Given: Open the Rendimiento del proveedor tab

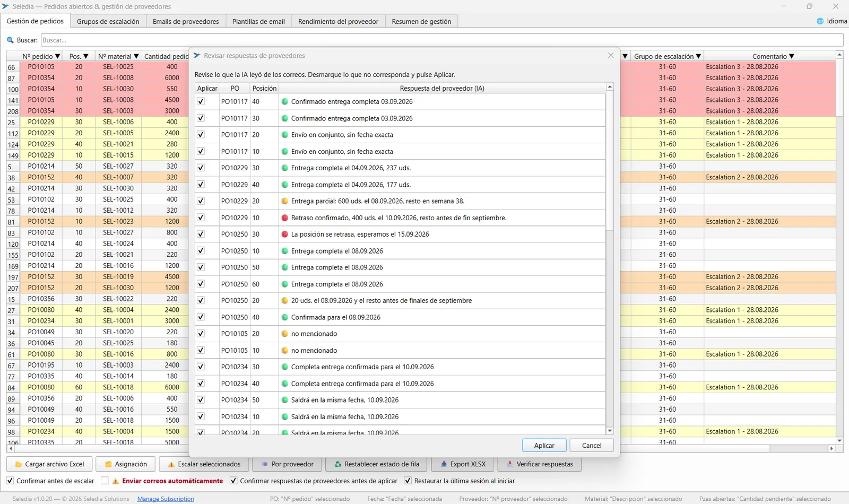Looking at the screenshot, I should click(x=338, y=21).
